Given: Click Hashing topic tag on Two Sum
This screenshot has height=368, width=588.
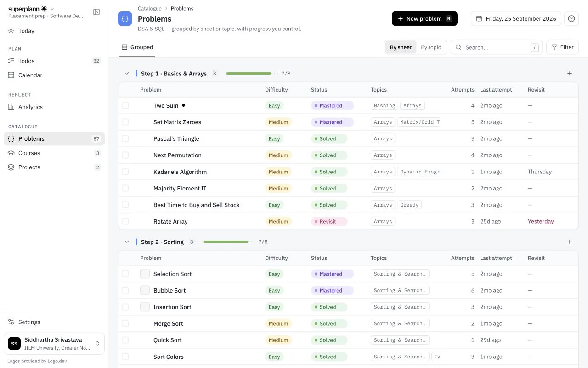Looking at the screenshot, I should [x=384, y=105].
